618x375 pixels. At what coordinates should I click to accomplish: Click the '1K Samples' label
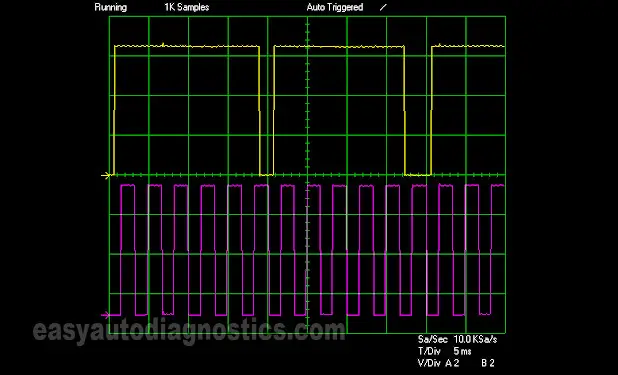[187, 7]
